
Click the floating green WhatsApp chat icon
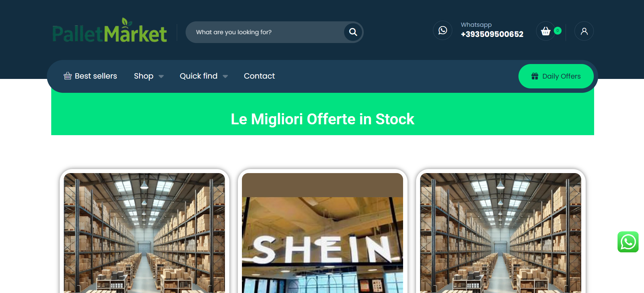point(628,242)
